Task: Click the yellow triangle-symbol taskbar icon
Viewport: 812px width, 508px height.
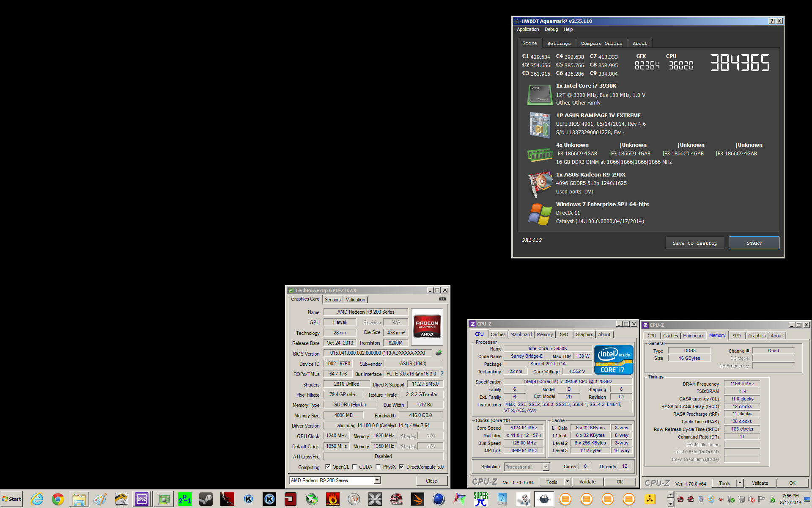Action: [x=650, y=499]
